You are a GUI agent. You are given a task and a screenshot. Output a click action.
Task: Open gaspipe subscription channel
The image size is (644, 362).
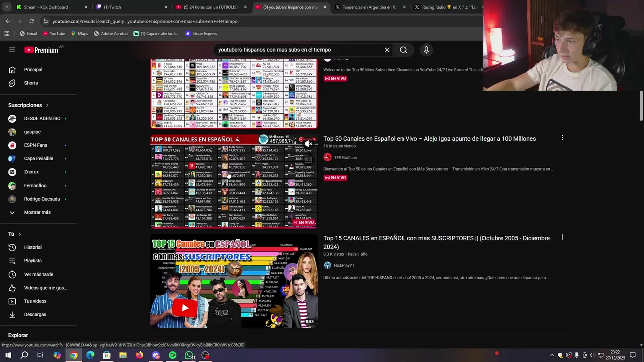tap(39, 132)
